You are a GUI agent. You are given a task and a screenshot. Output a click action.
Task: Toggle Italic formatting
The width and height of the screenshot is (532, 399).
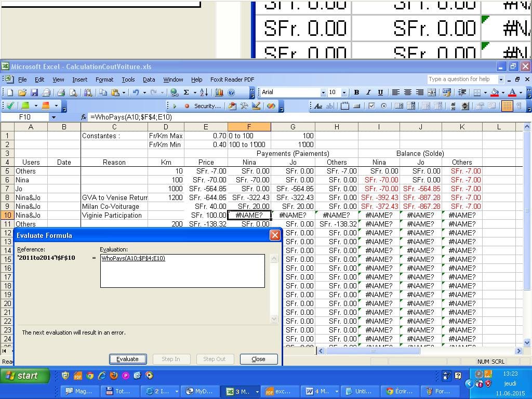coord(368,92)
